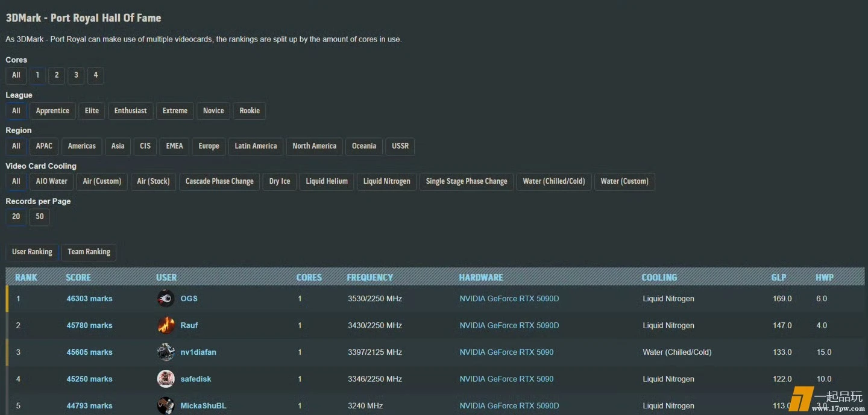The height and width of the screenshot is (415, 868).
Task: Filter by AIO Water cooling
Action: [52, 181]
